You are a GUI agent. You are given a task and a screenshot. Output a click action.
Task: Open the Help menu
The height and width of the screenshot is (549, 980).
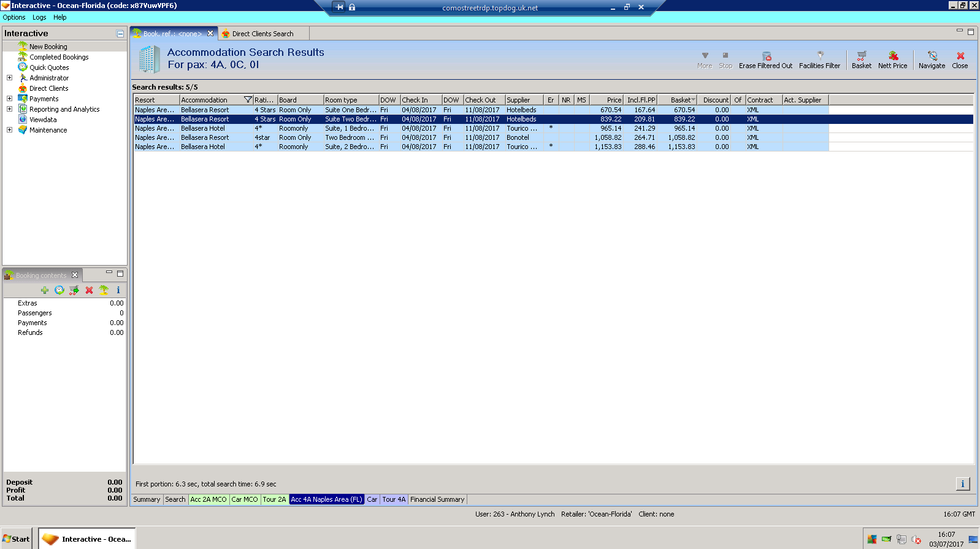pyautogui.click(x=59, y=17)
